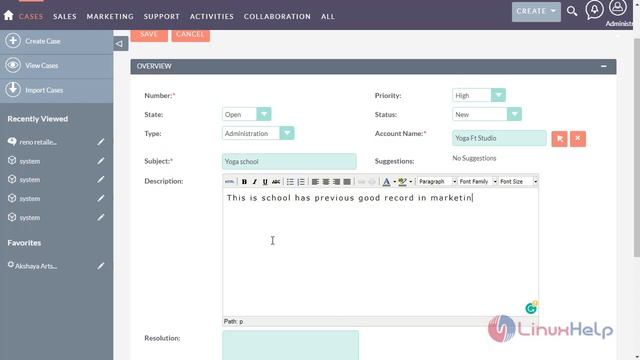This screenshot has height=360, width=640.
Task: Open the Font Size dropdown
Action: pyautogui.click(x=518, y=181)
